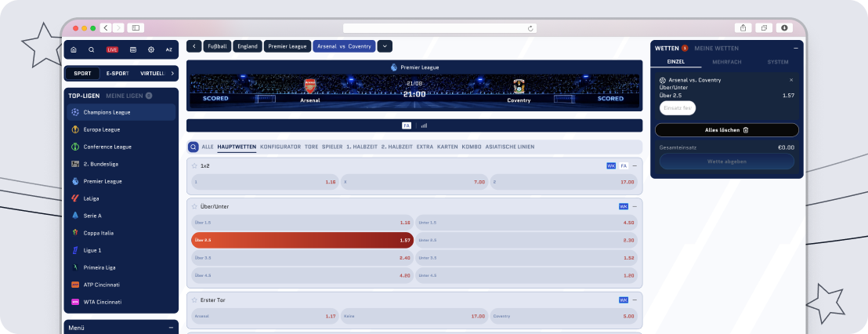Collapse the Über/Unter market section
Image resolution: width=868 pixels, height=334 pixels.
tap(635, 207)
